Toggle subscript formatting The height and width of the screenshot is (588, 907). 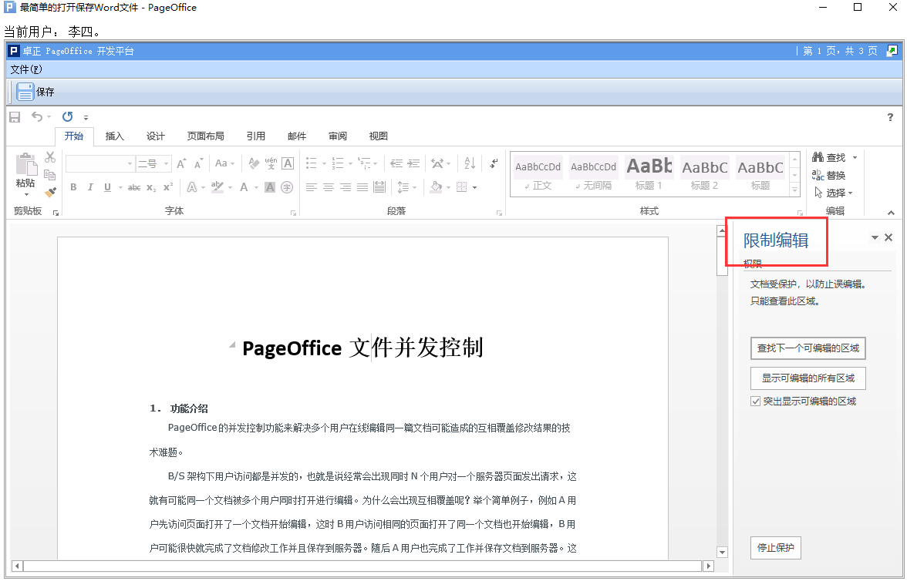pos(151,187)
